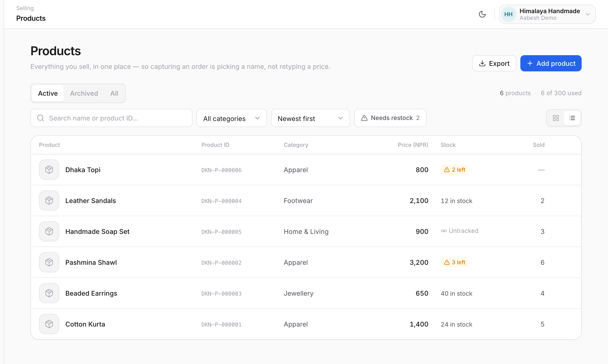Click the Selling breadcrumb link
Image resolution: width=608 pixels, height=364 pixels.
(x=25, y=8)
